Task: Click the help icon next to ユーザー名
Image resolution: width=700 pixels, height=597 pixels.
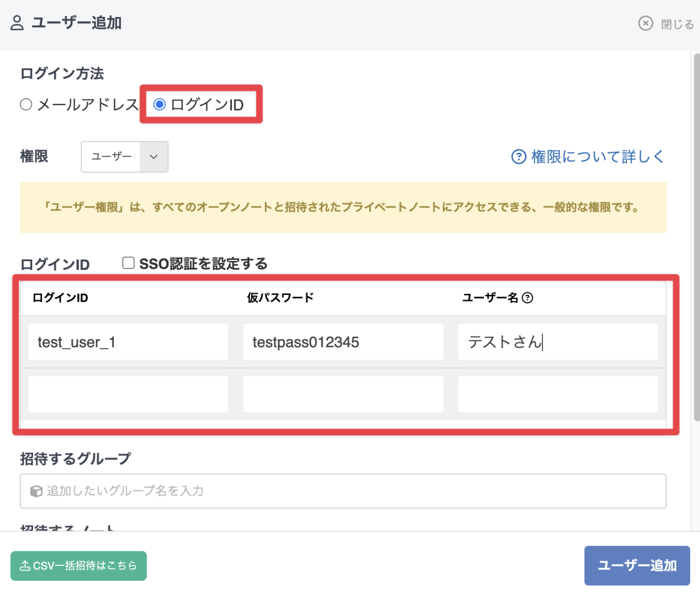Action: [x=528, y=298]
